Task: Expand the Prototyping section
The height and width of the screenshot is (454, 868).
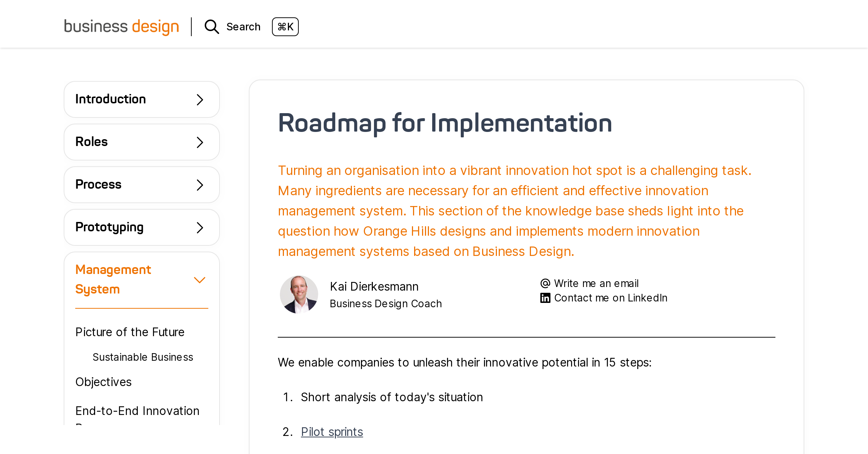Action: [x=199, y=227]
